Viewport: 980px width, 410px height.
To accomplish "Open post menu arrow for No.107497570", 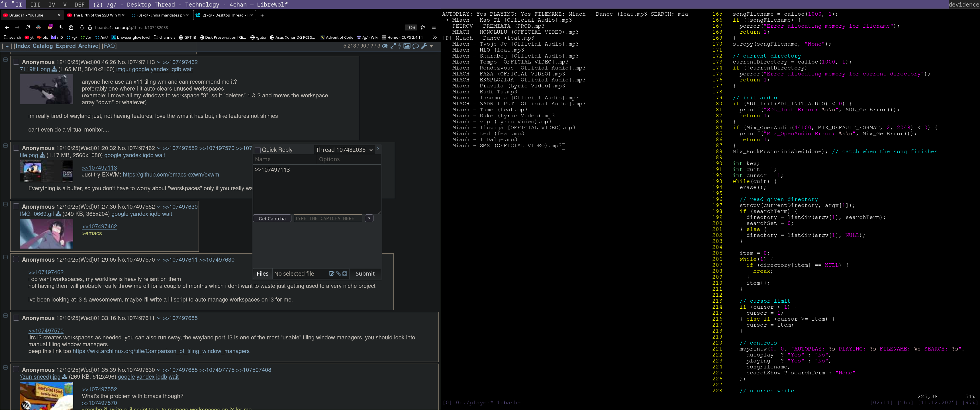I will [x=159, y=260].
